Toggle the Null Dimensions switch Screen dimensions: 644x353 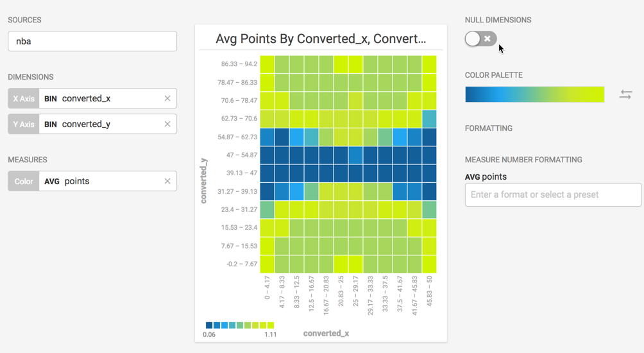[481, 39]
